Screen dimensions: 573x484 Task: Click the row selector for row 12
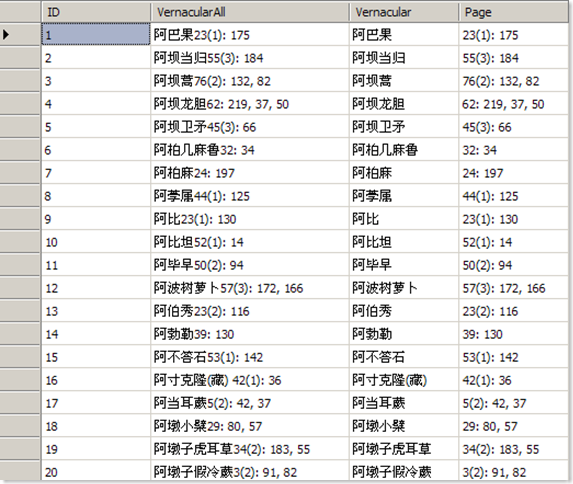20,288
